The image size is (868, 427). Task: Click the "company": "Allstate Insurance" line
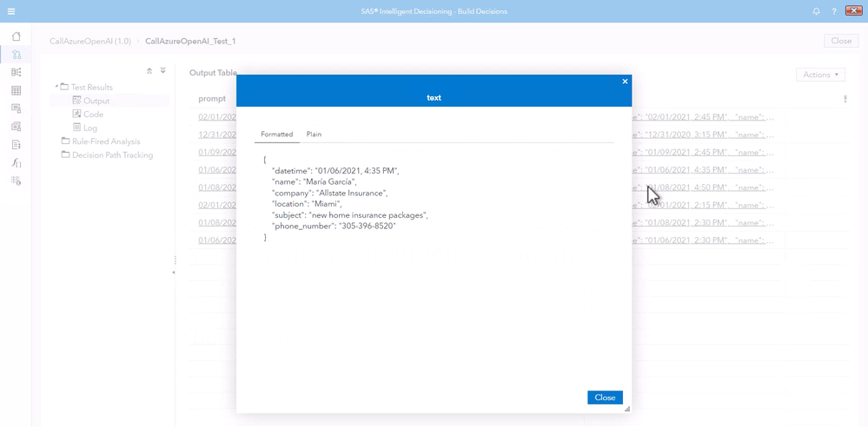tap(330, 193)
